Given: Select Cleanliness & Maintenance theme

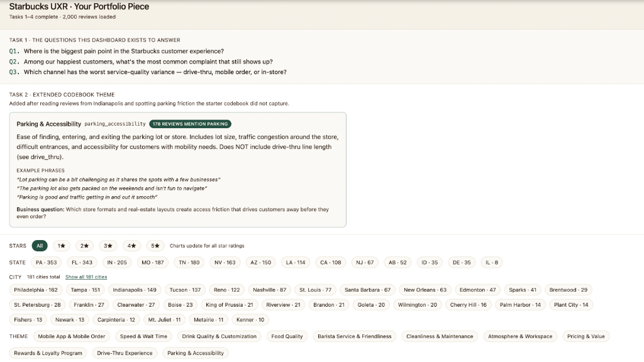Looking at the screenshot, I should pos(440,337).
